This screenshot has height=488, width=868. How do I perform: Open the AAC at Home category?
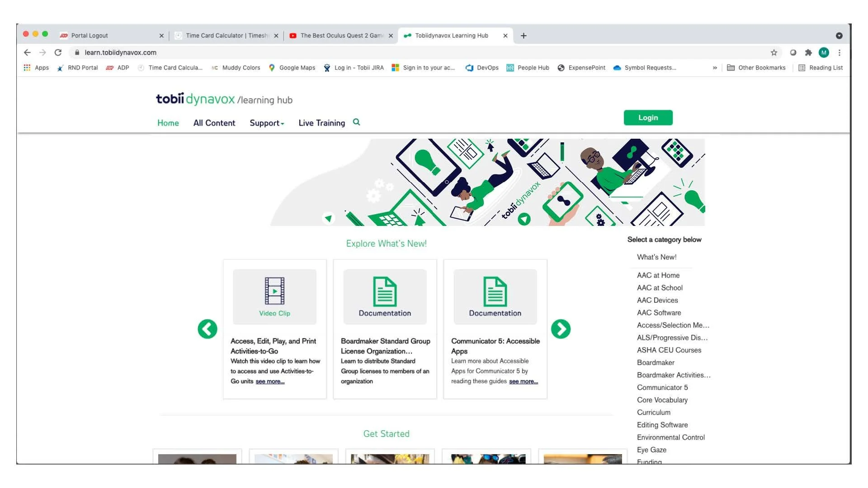point(658,275)
